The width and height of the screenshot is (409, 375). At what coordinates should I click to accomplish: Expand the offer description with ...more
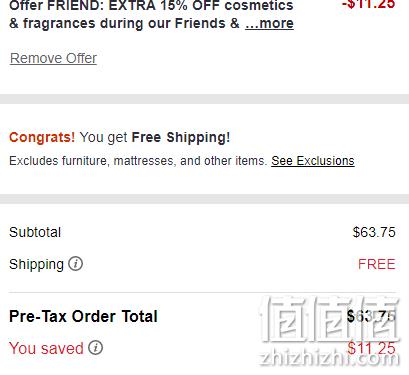[269, 23]
